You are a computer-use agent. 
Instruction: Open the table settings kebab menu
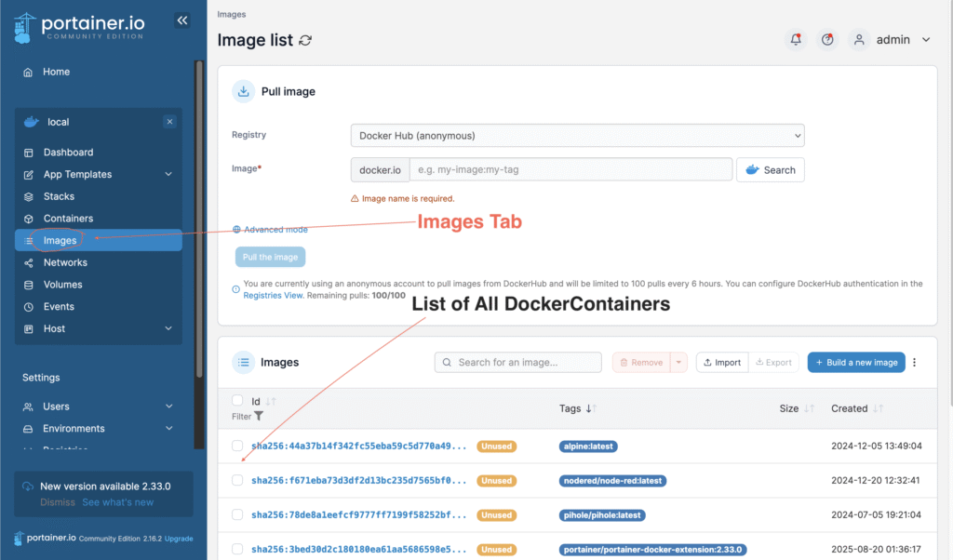point(914,362)
